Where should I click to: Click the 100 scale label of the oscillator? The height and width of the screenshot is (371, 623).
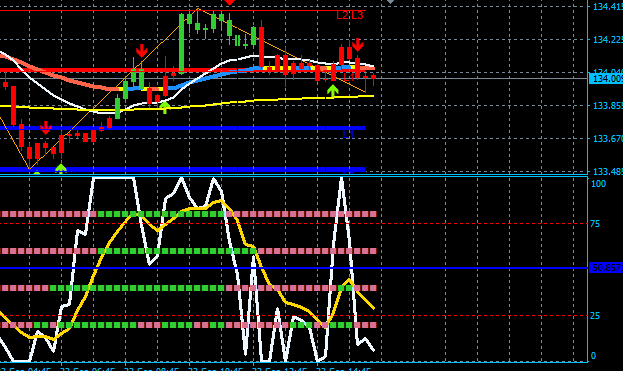pos(598,184)
